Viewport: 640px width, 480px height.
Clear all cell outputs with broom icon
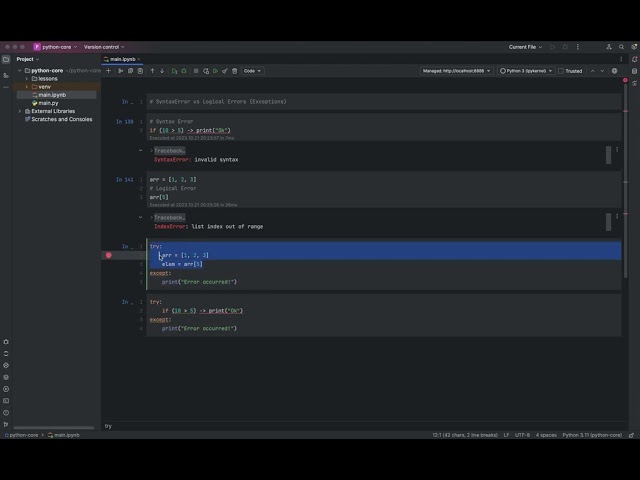tap(225, 71)
